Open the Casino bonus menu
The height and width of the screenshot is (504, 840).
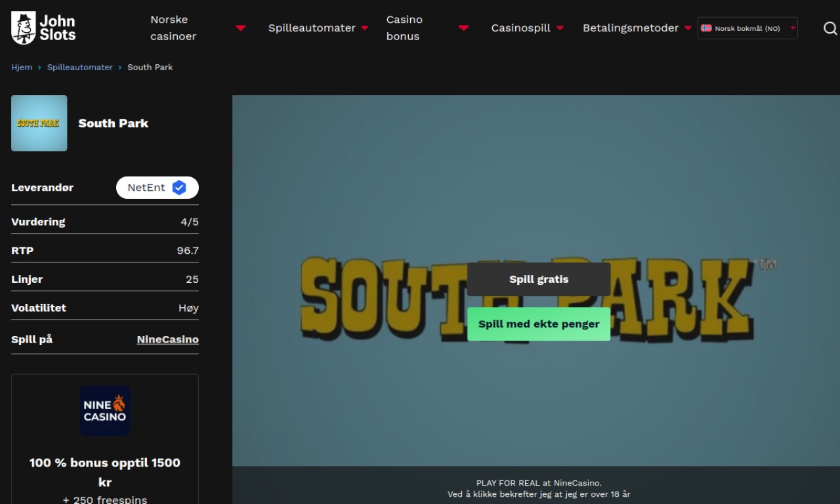(x=404, y=28)
